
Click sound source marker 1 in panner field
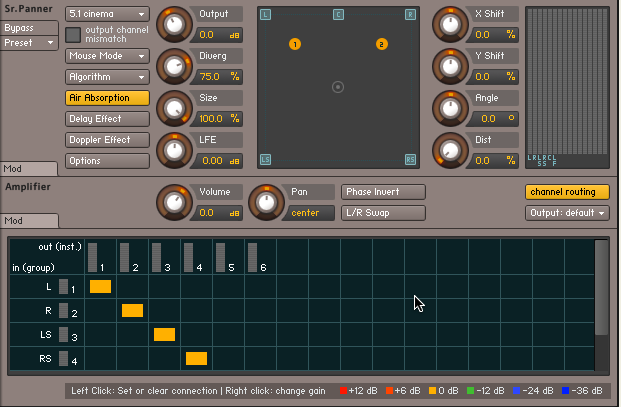(295, 44)
